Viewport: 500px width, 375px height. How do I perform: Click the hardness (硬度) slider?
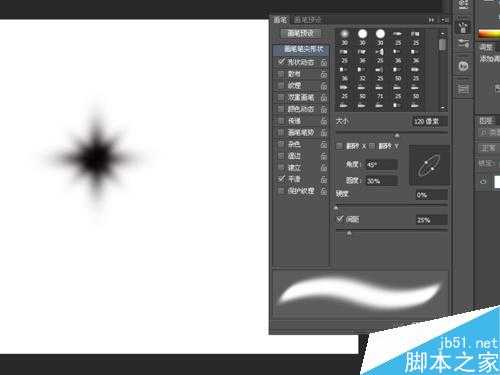tap(391, 206)
